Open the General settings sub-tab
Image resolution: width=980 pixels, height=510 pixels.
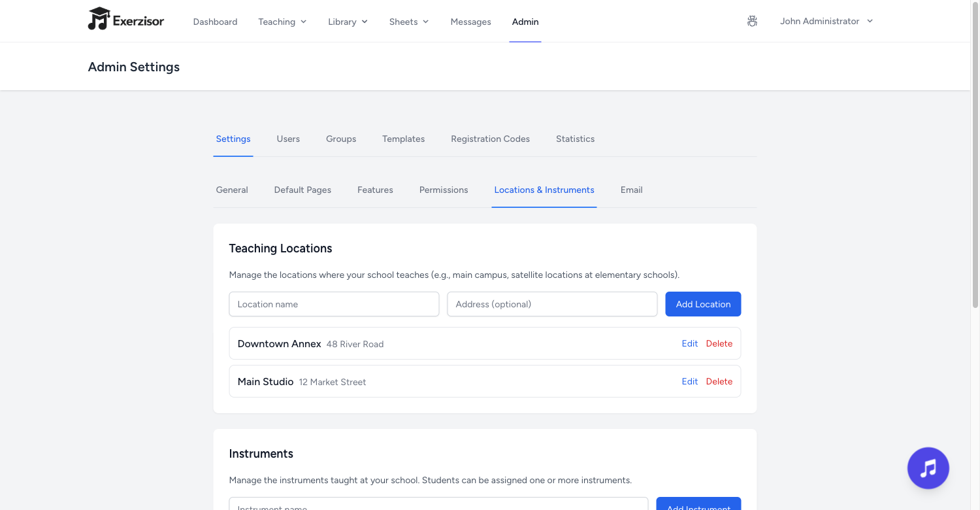coord(232,190)
